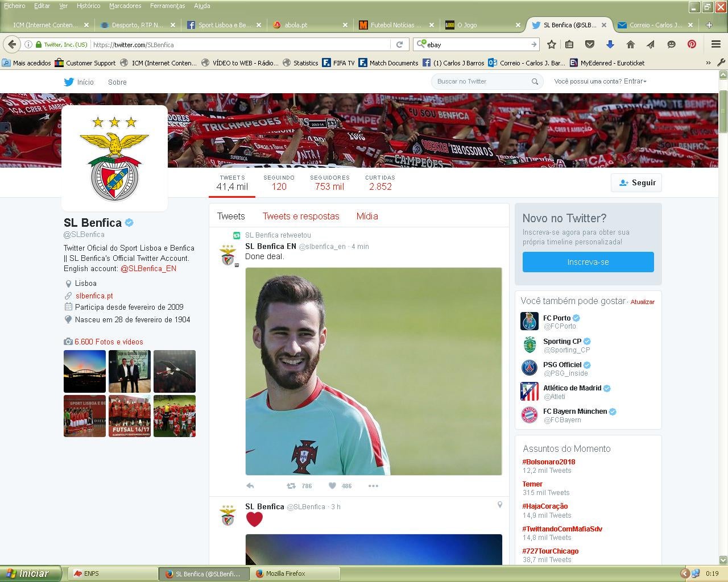Image resolution: width=728 pixels, height=582 pixels.
Task: Open more options (three dots) on the tweet
Action: tap(373, 486)
